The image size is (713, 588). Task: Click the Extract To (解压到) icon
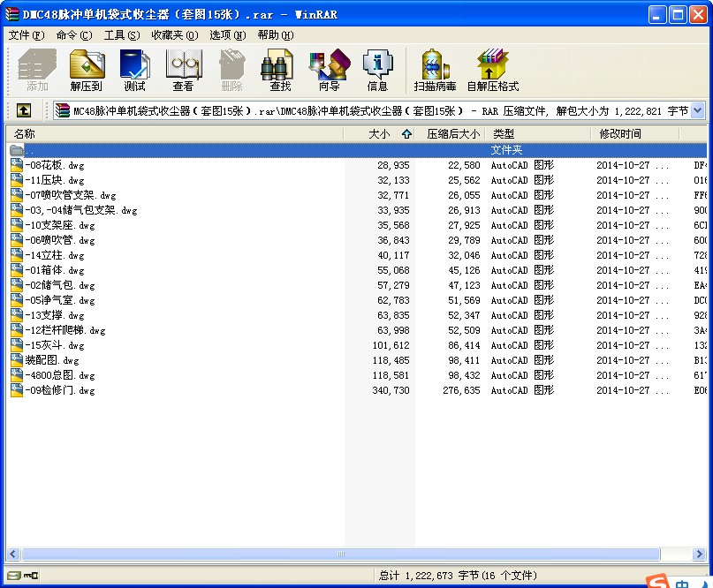click(87, 70)
